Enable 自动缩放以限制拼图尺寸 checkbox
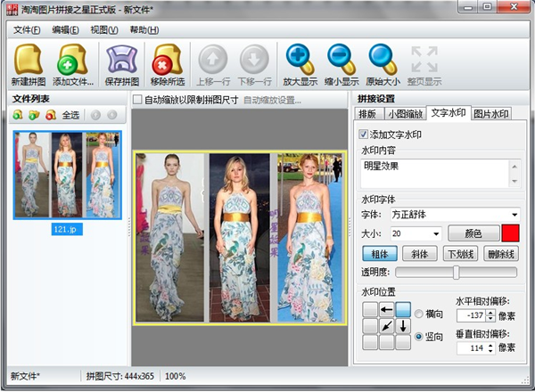This screenshot has width=535, height=392. (x=138, y=100)
